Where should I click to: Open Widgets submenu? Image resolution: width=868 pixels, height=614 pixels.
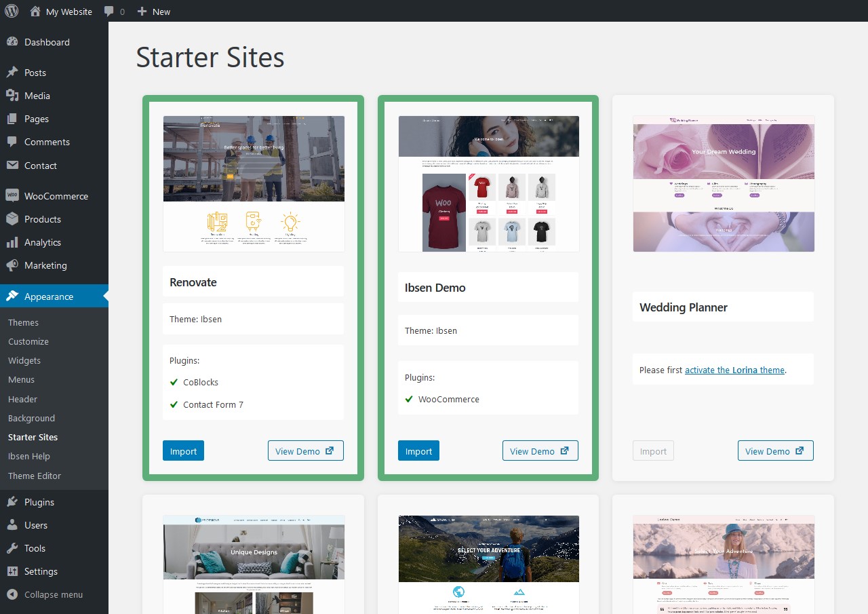(x=24, y=360)
